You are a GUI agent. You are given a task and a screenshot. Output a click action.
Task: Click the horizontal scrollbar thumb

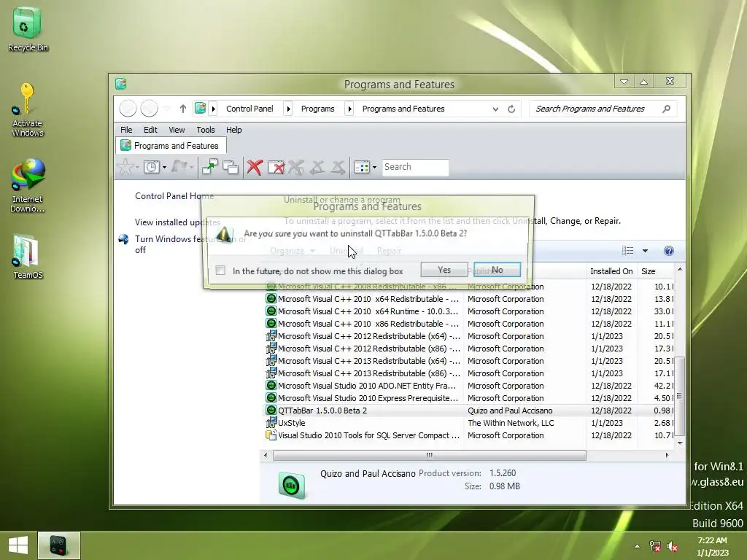[429, 455]
